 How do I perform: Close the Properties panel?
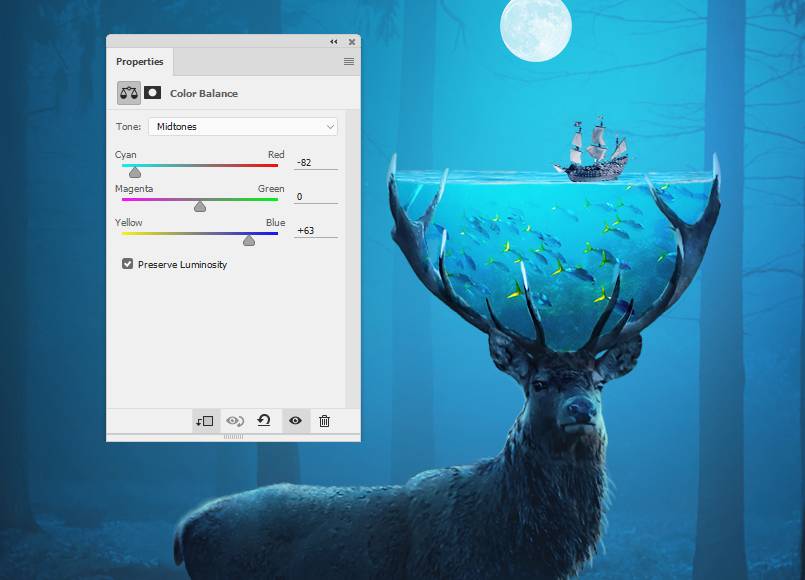[x=352, y=42]
